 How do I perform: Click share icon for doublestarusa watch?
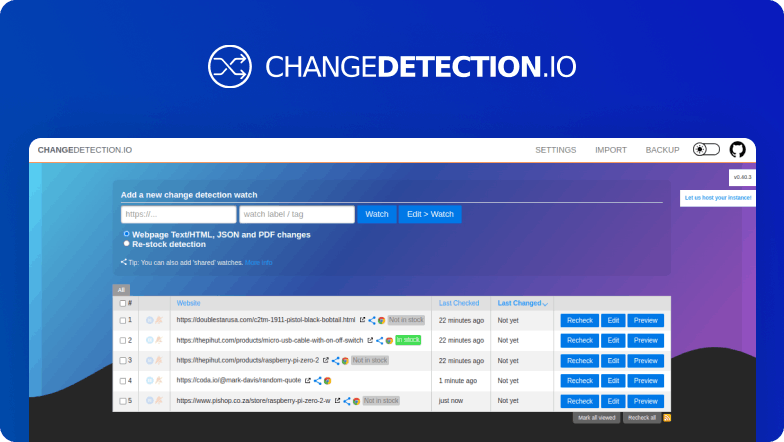[371, 321]
